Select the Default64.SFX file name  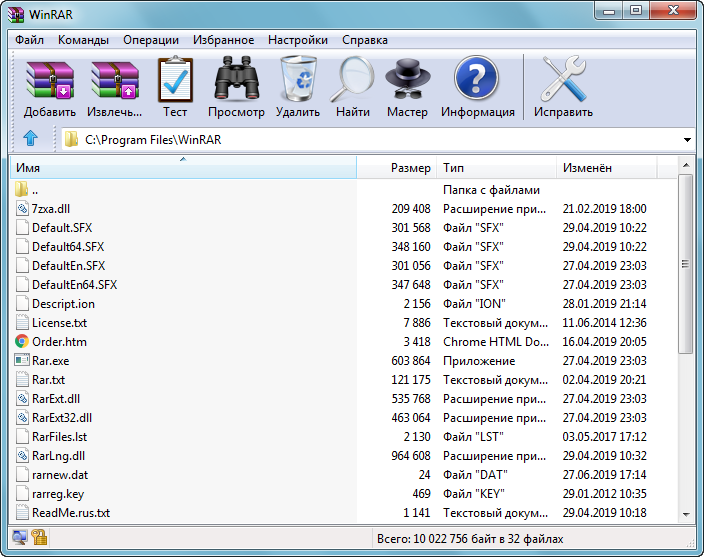pyautogui.click(x=68, y=246)
